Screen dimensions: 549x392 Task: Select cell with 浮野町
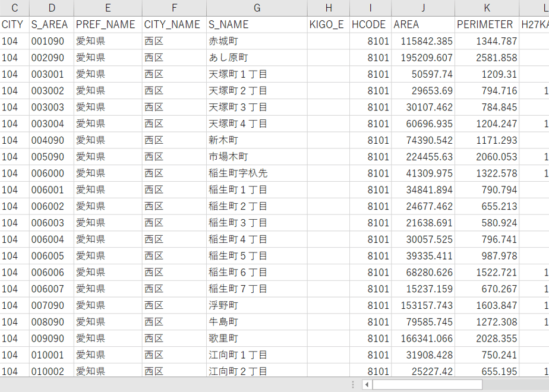pyautogui.click(x=257, y=305)
